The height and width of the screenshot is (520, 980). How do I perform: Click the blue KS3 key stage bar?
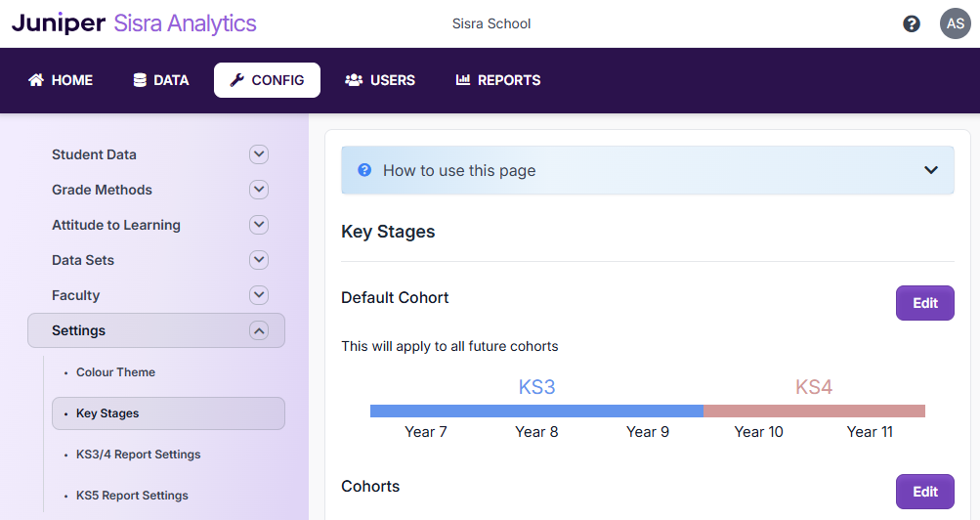click(536, 411)
